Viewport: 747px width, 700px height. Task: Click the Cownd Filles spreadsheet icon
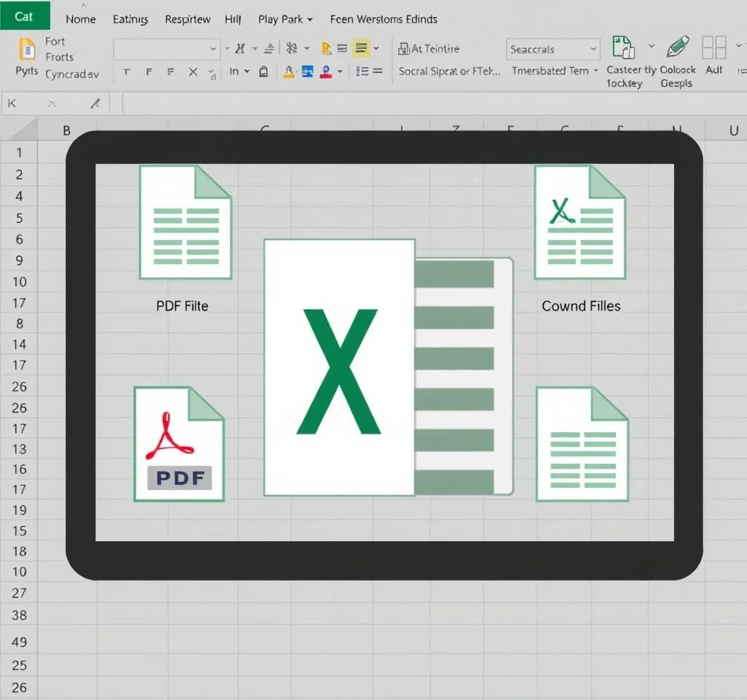coord(580,222)
